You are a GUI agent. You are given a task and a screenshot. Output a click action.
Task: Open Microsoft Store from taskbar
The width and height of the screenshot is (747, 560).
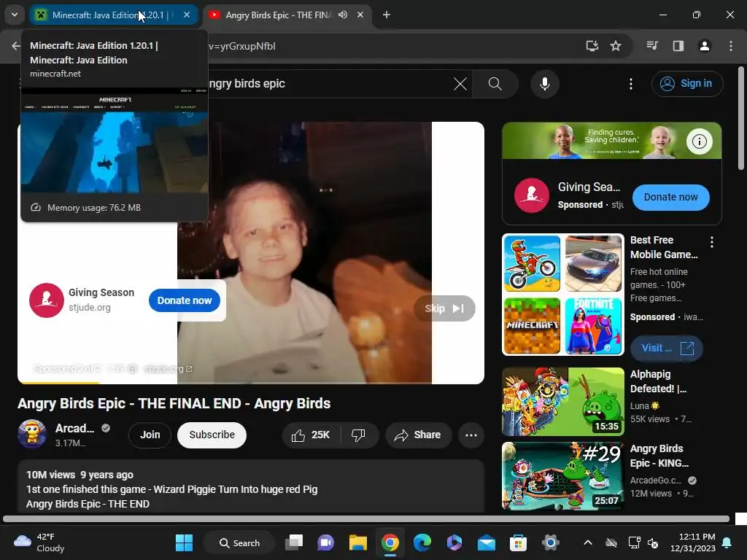(519, 542)
